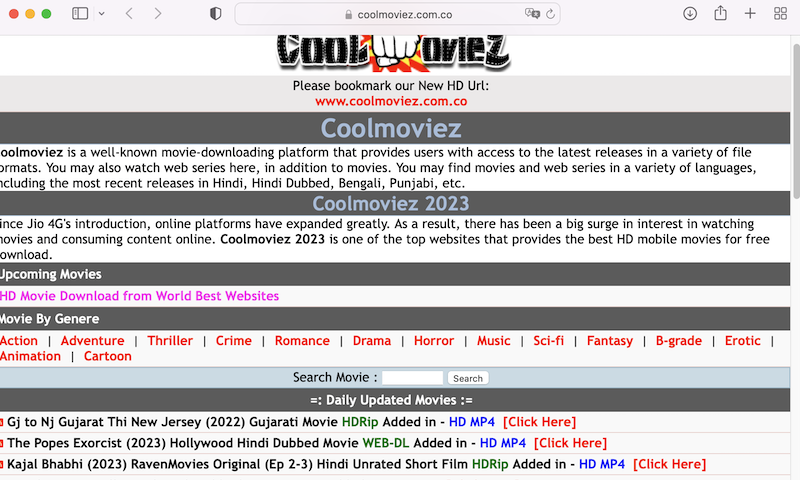Focus the Search Movie text field
This screenshot has width=800, height=480.
412,378
